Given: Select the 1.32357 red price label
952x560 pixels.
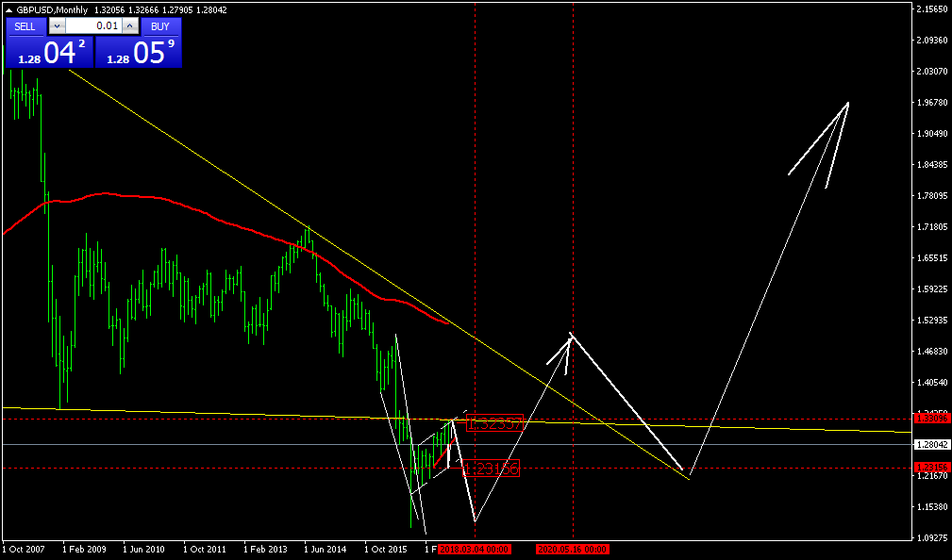Looking at the screenshot, I should 494,424.
